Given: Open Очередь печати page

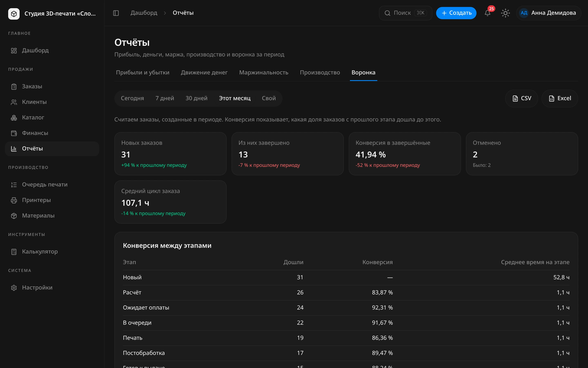Looking at the screenshot, I should point(52,185).
